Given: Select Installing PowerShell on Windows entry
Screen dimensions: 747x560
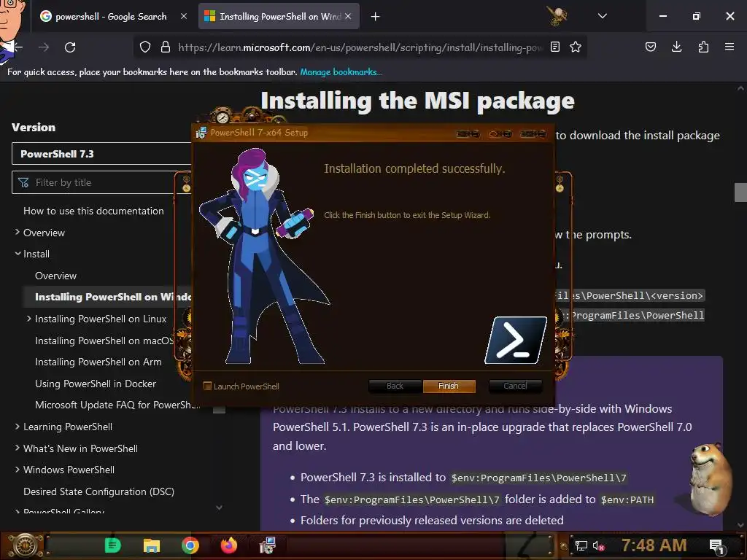Looking at the screenshot, I should tap(113, 297).
